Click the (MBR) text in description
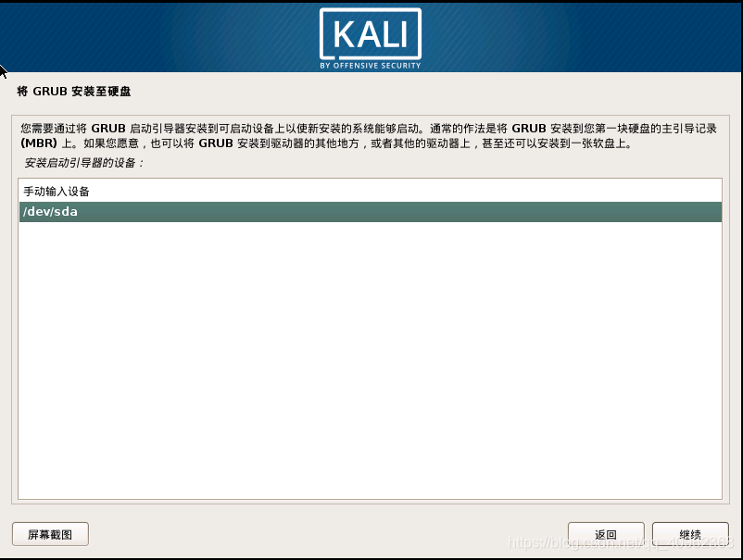The height and width of the screenshot is (560, 743). point(39,143)
